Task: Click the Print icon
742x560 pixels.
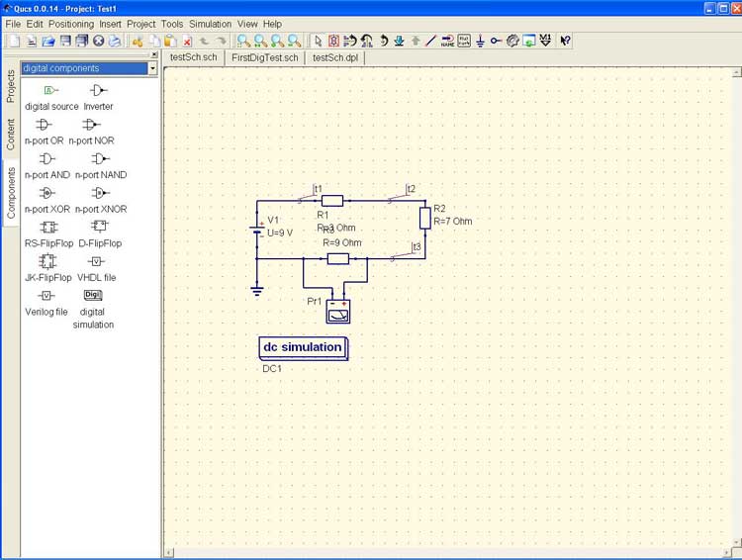Action: [115, 42]
